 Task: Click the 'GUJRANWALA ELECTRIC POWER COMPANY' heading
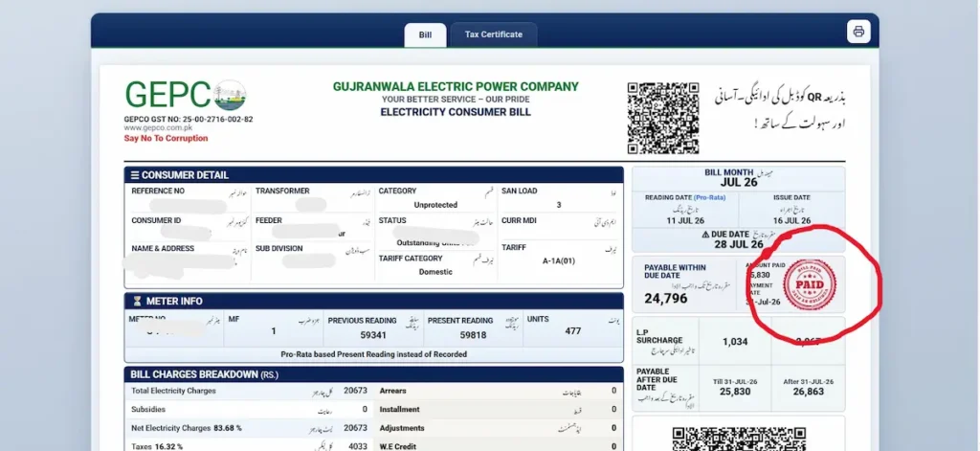pos(456,87)
